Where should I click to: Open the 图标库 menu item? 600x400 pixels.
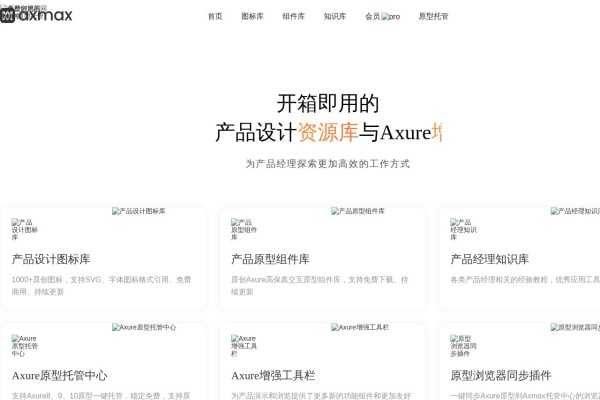252,16
